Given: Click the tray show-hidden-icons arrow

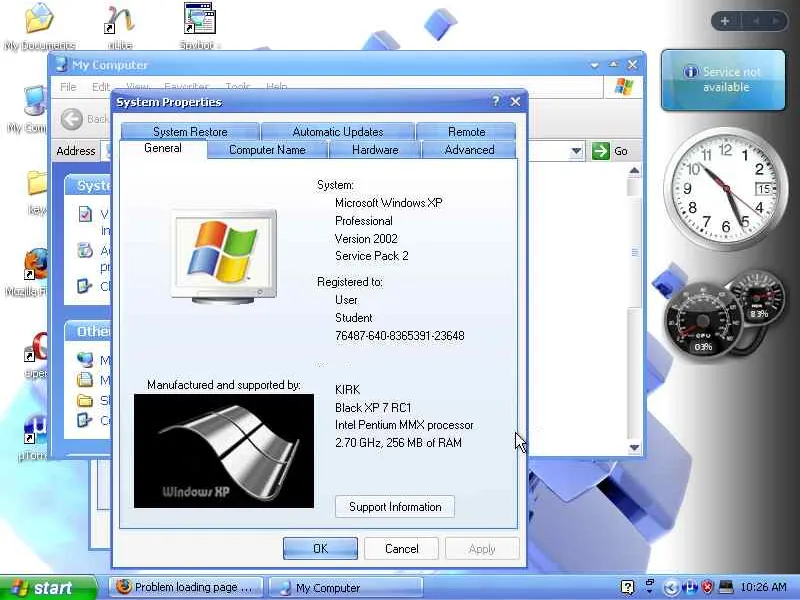Looking at the screenshot, I should (x=671, y=588).
